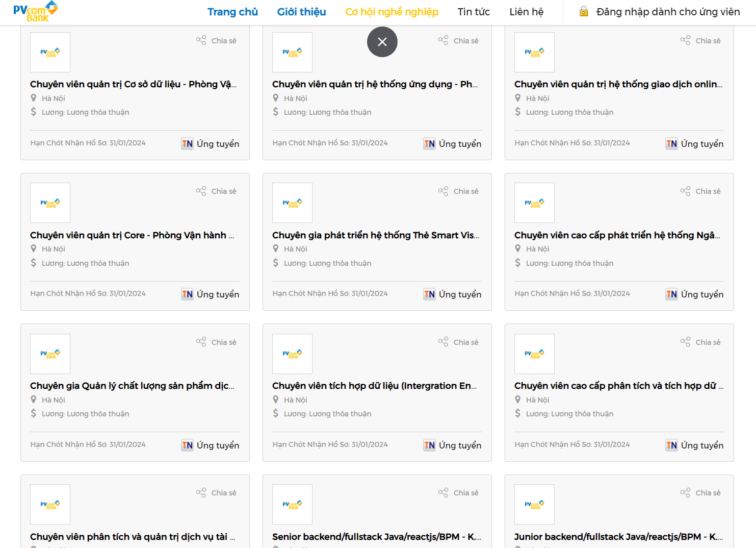
Task: Click TN icon on tích hợp dữ liệu Engineer card
Action: pos(430,445)
